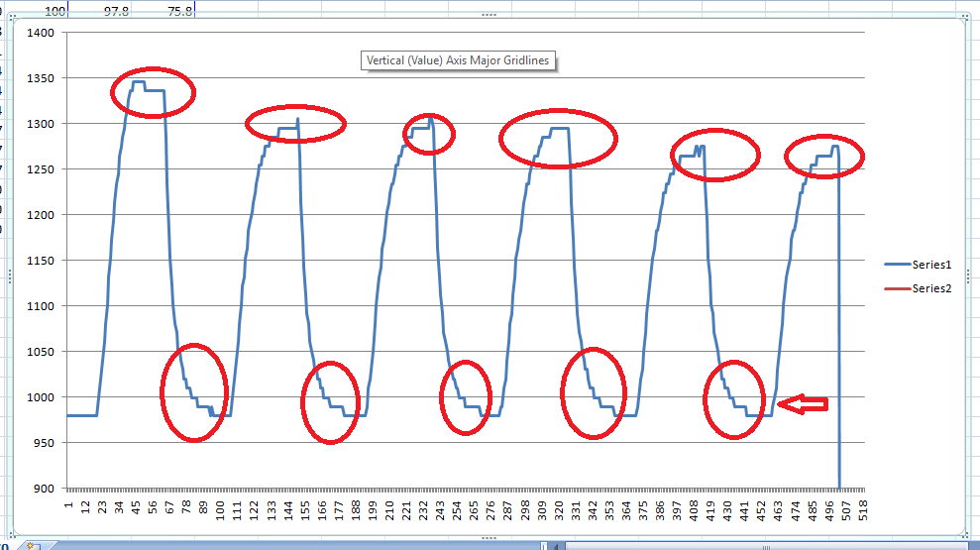Click the 1400 vertical axis label

tap(41, 33)
